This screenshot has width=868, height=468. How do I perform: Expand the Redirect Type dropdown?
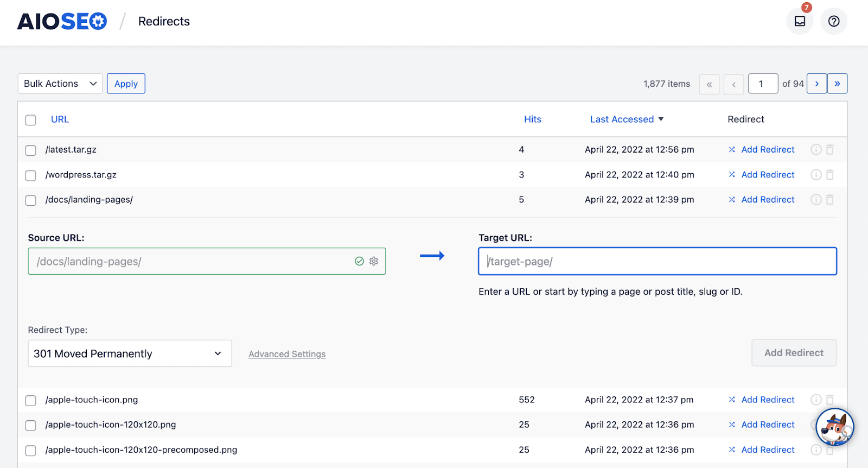tap(130, 353)
